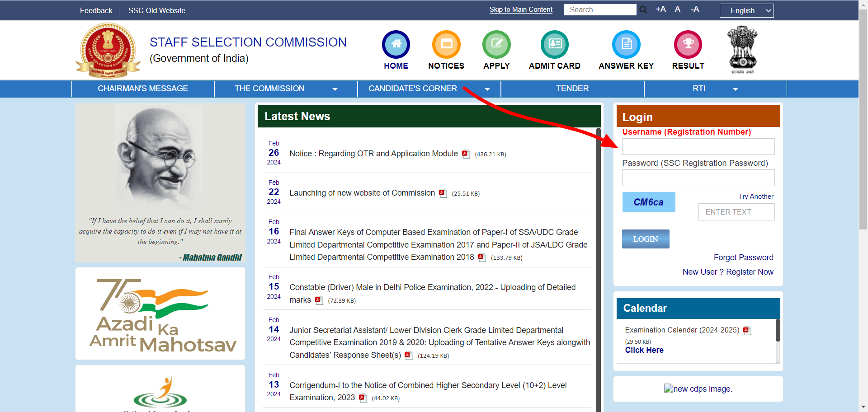Open PDF icon for Corrigendum-I notice
Screen dimensions: 868x412
point(363,398)
